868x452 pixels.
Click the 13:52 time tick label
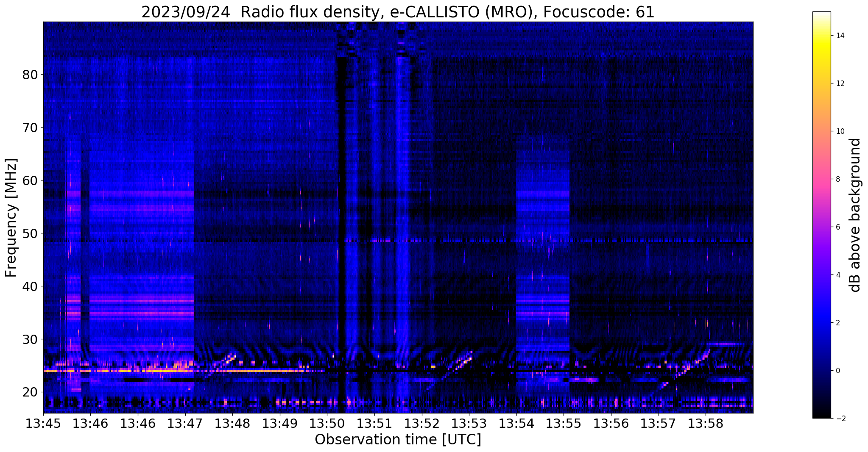(x=421, y=423)
